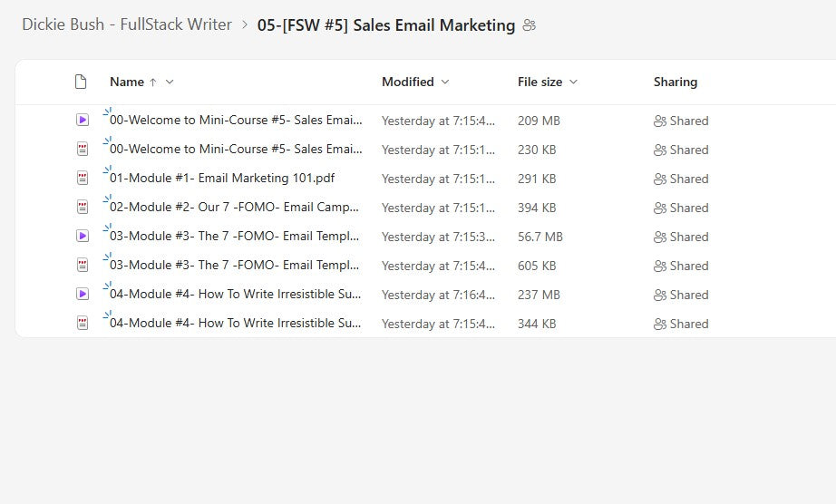Sort by the File size column header label

click(x=540, y=82)
